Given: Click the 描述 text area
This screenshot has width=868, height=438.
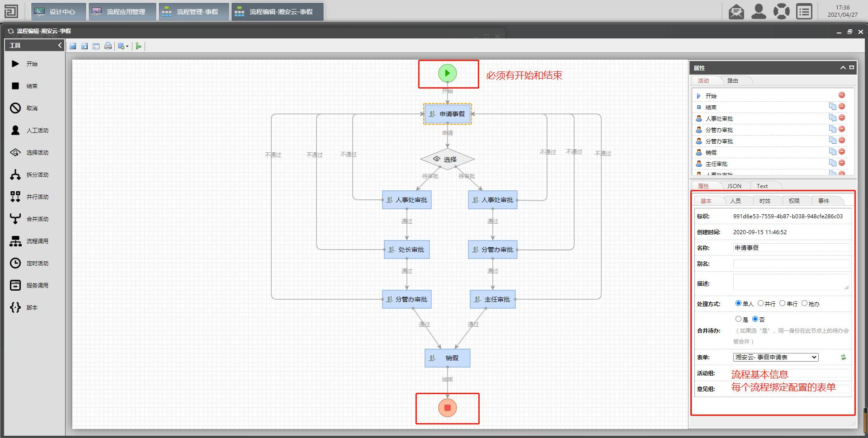Looking at the screenshot, I should (x=791, y=282).
